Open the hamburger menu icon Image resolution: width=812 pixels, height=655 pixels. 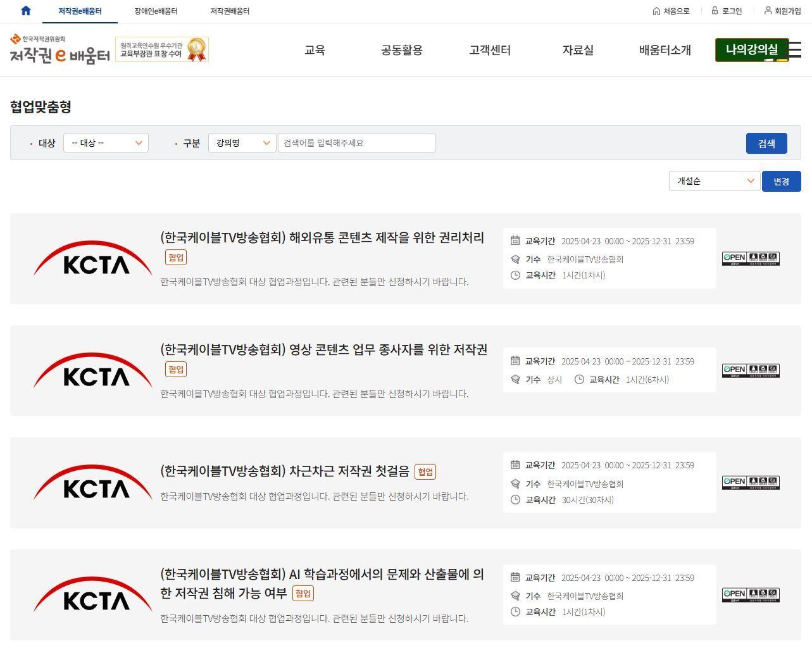796,50
